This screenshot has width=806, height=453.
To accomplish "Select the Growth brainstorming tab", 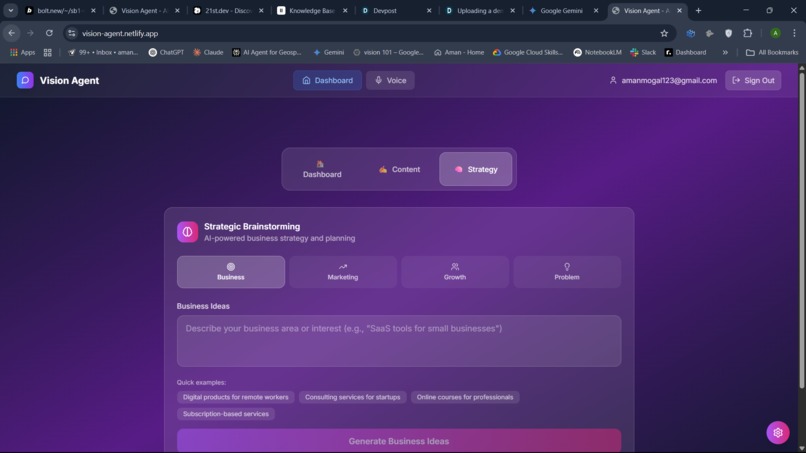I will click(455, 272).
